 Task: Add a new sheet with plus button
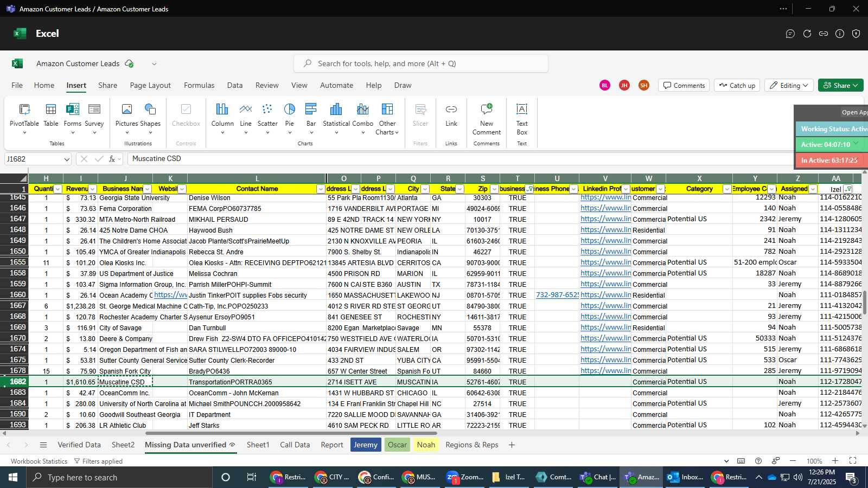coord(512,445)
